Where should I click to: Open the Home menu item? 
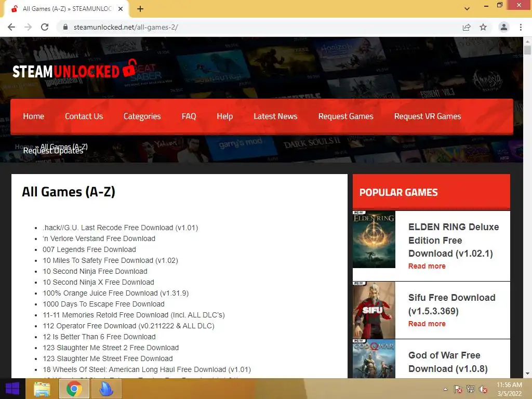(x=34, y=116)
